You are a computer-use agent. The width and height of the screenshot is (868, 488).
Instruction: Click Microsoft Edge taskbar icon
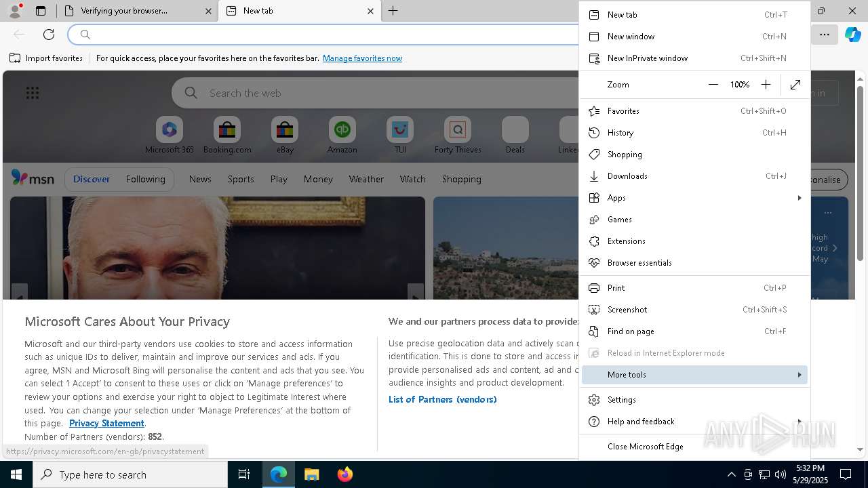click(279, 474)
